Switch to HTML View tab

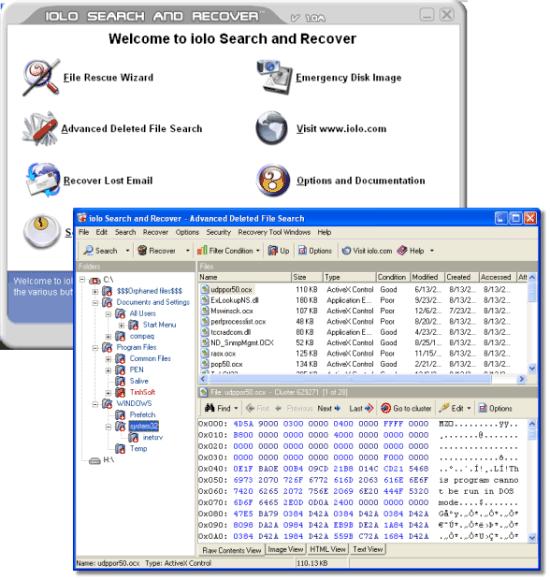pyautogui.click(x=327, y=550)
